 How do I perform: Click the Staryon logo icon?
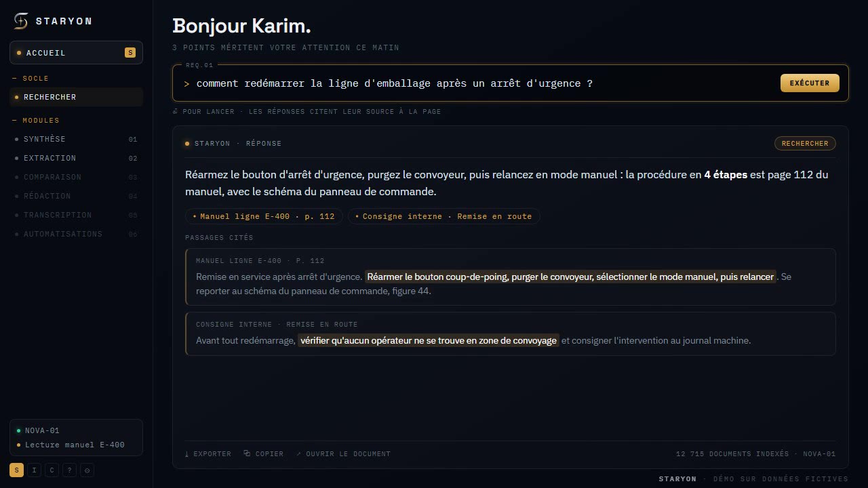click(21, 21)
